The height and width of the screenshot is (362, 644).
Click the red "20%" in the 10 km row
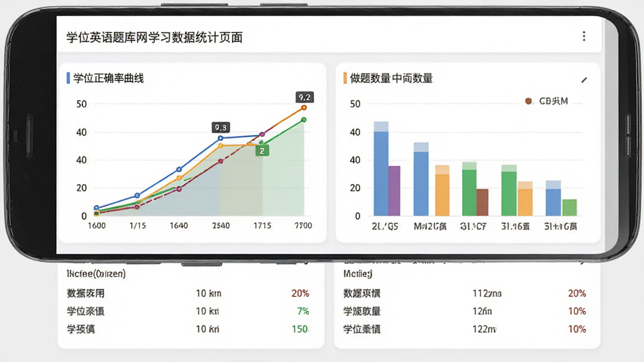click(300, 293)
